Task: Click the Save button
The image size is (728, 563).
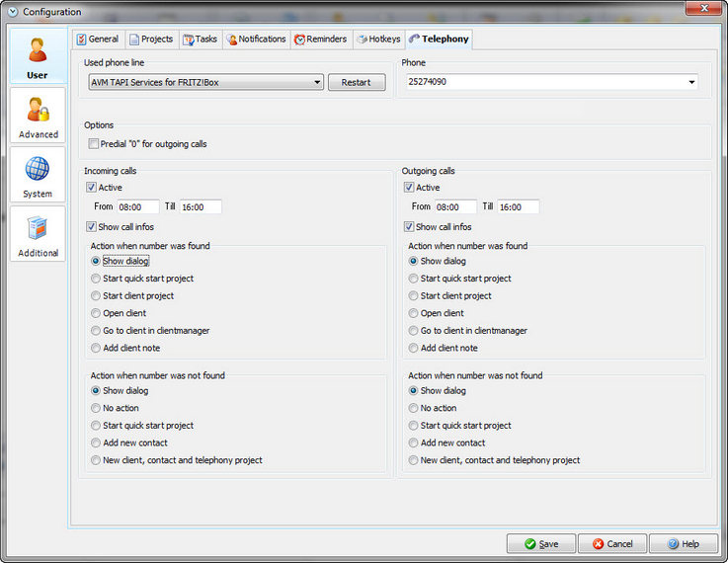Action: pyautogui.click(x=541, y=543)
